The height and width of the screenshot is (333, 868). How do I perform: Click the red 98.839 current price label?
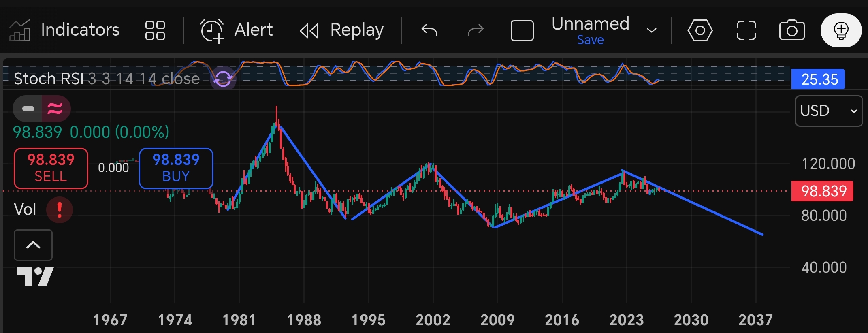tap(823, 191)
